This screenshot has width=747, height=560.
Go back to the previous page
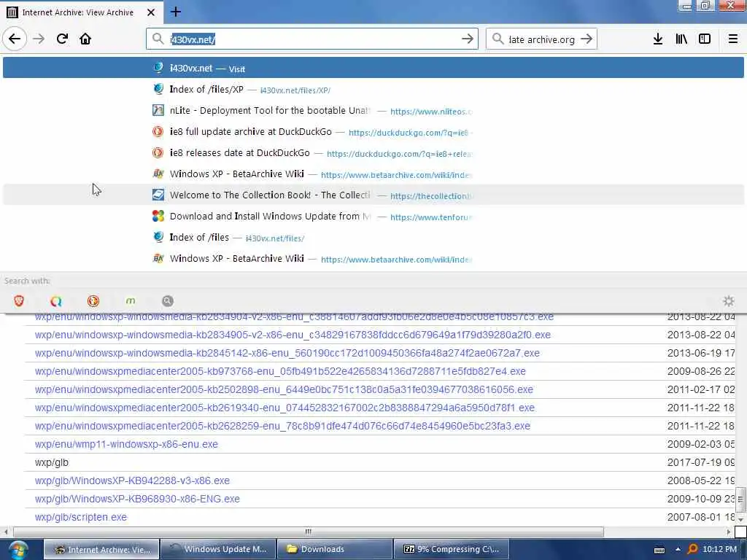coord(15,39)
